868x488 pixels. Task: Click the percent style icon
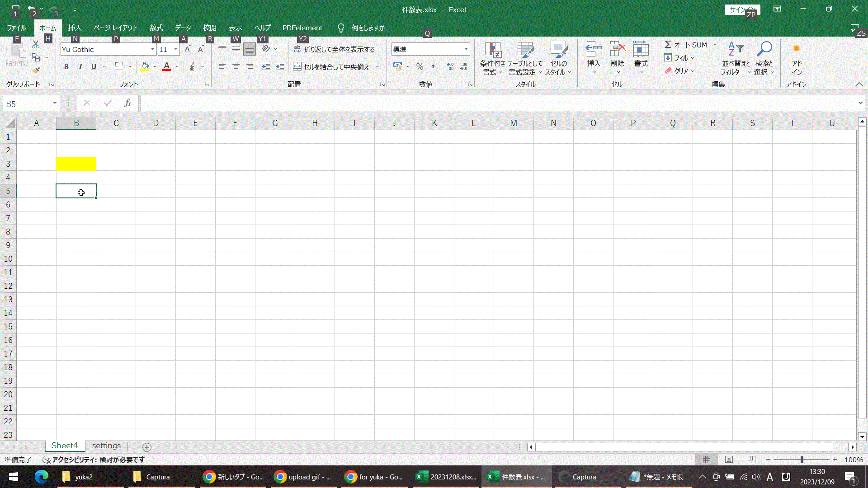[420, 67]
